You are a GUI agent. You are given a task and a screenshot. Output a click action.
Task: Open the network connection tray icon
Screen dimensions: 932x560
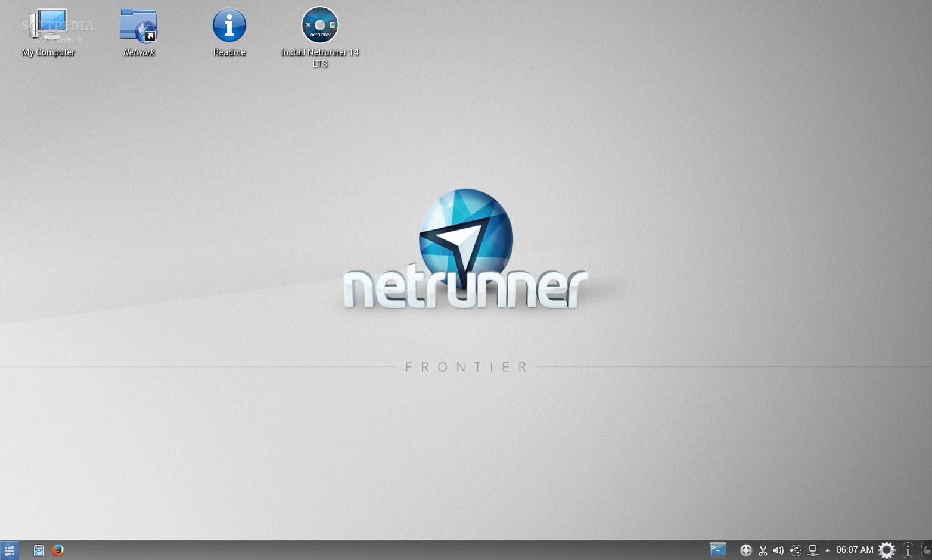coord(813,550)
